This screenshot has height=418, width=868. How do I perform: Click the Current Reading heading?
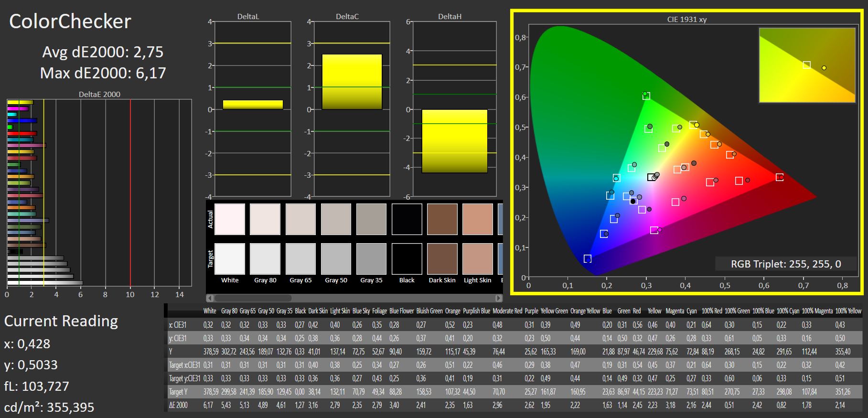(x=61, y=321)
